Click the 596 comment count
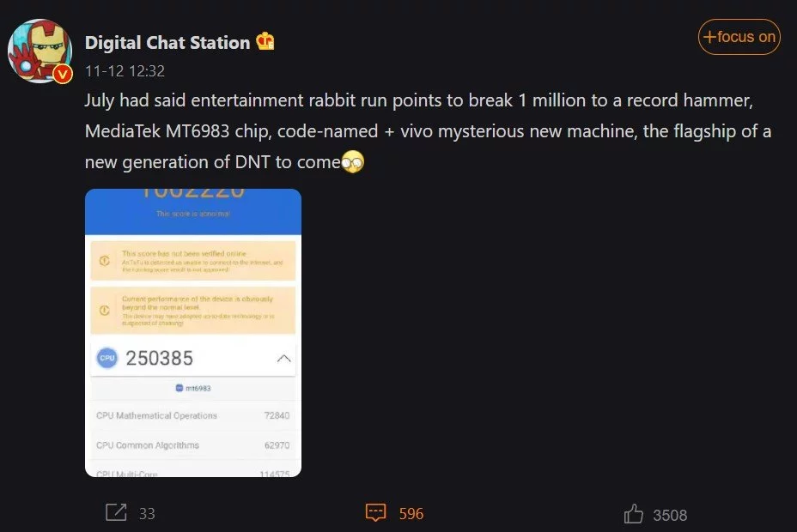797x532 pixels. coord(411,514)
